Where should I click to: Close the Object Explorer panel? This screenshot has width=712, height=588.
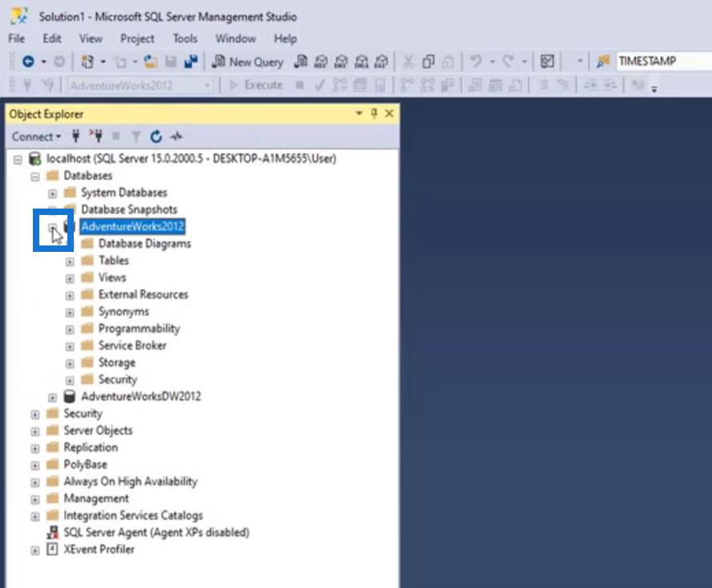click(389, 114)
